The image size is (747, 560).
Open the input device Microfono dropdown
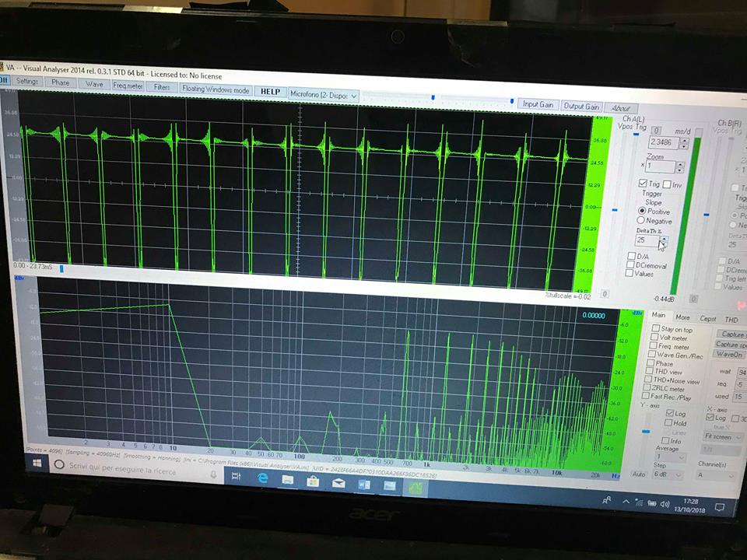click(x=324, y=95)
